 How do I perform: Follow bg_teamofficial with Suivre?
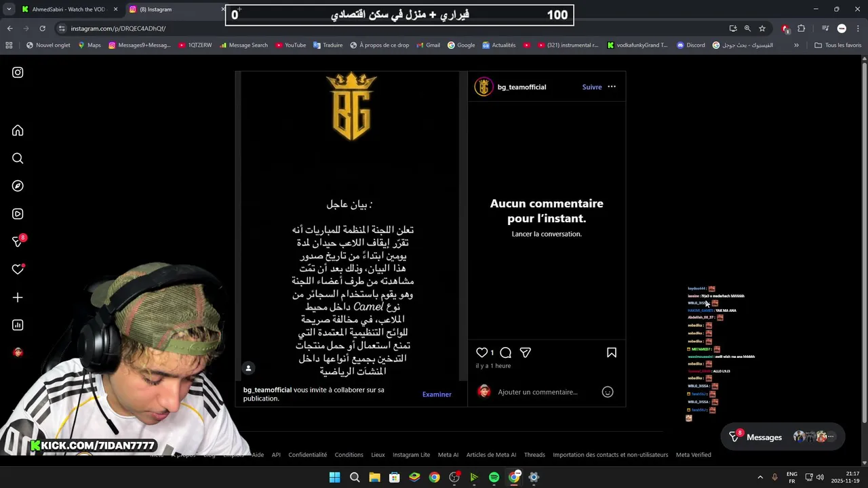[x=592, y=87]
